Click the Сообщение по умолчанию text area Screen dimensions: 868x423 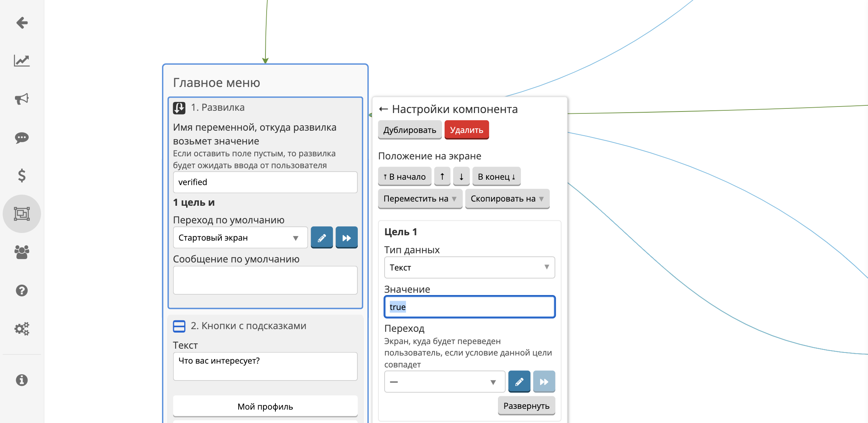265,280
